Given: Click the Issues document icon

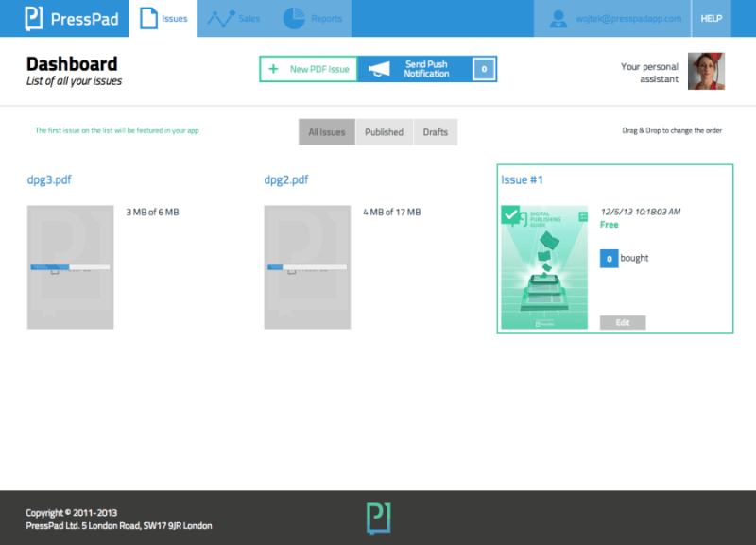Looking at the screenshot, I should pos(148,18).
